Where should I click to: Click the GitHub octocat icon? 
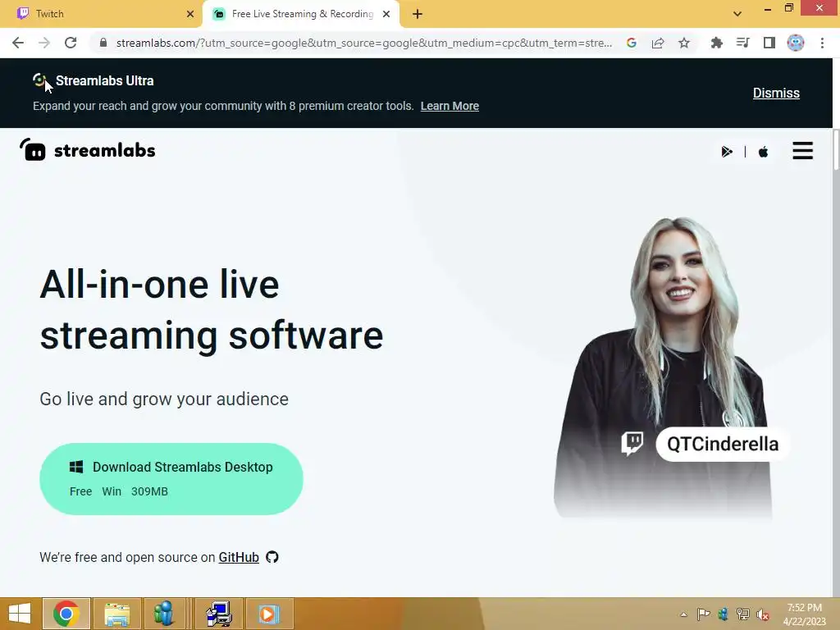(x=272, y=557)
